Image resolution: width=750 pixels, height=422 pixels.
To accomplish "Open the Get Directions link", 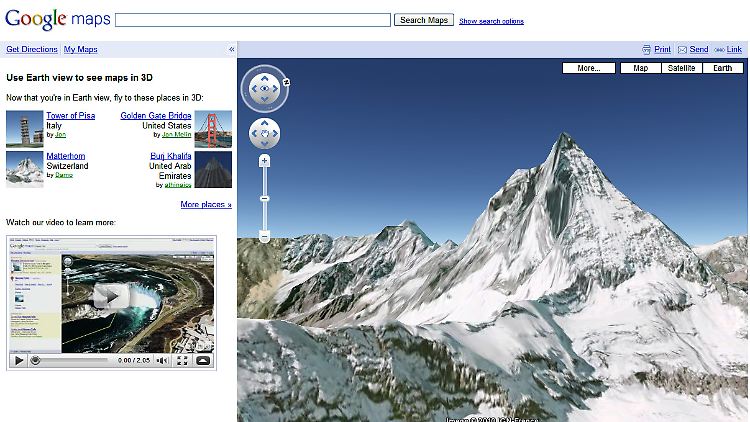I will coord(32,49).
